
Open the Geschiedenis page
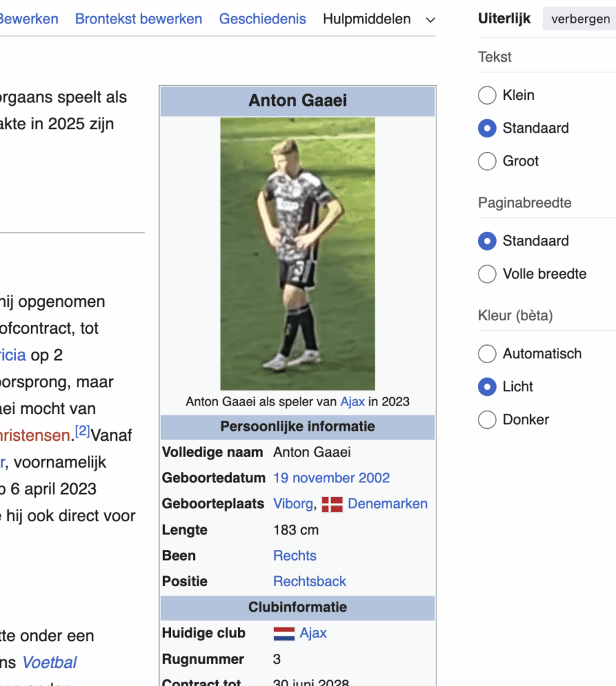(x=262, y=19)
